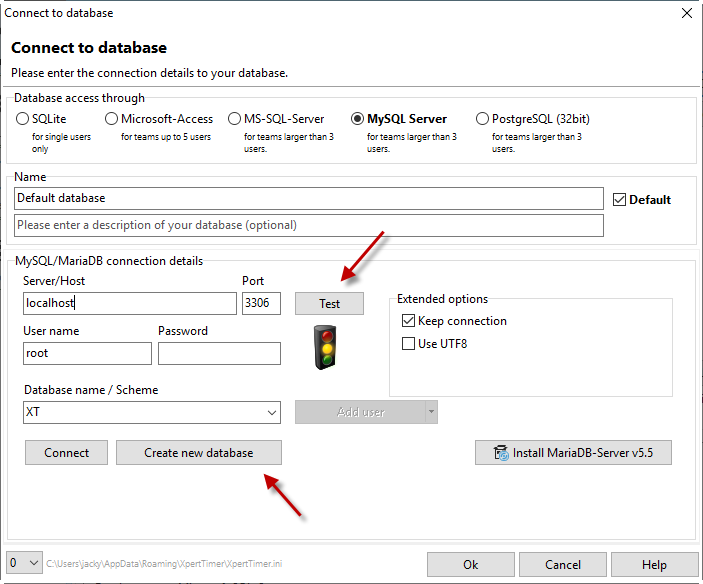The height and width of the screenshot is (584, 703).
Task: Close the Connect to database dialog
Action: 686,13
